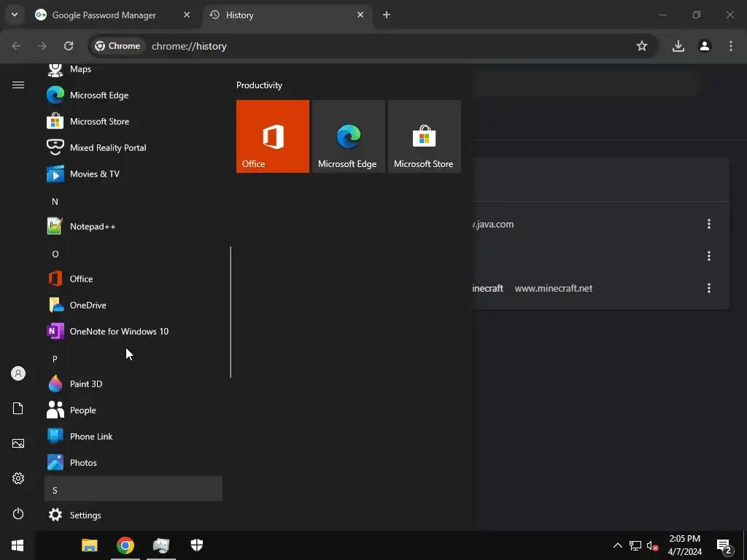Image resolution: width=747 pixels, height=560 pixels.
Task: Click the Windows Start button
Action: point(18,545)
